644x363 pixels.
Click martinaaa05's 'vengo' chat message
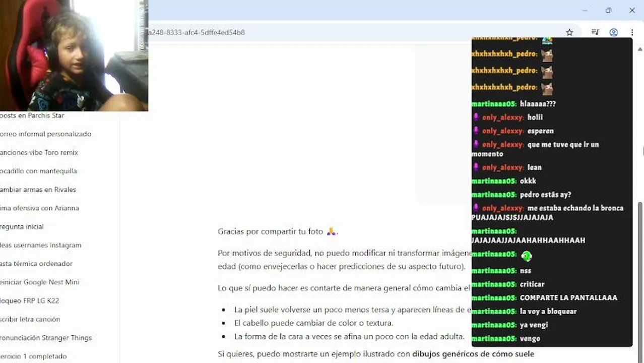click(530, 339)
